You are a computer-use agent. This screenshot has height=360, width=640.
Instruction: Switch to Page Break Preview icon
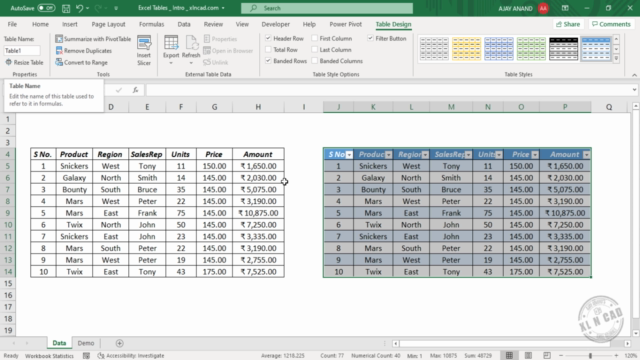coord(547,356)
